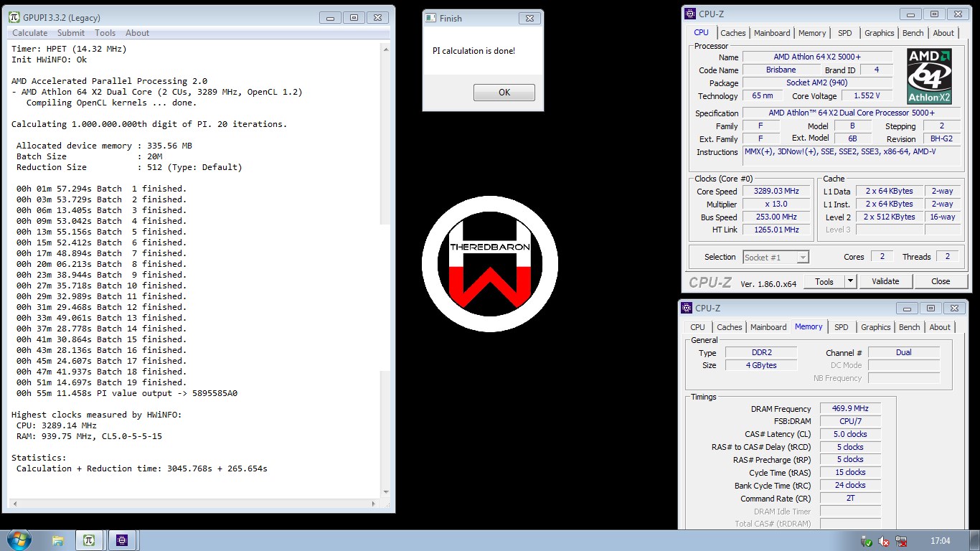Activate the CPU-Z taskbar icon
Image resolution: width=980 pixels, height=551 pixels.
pos(122,540)
